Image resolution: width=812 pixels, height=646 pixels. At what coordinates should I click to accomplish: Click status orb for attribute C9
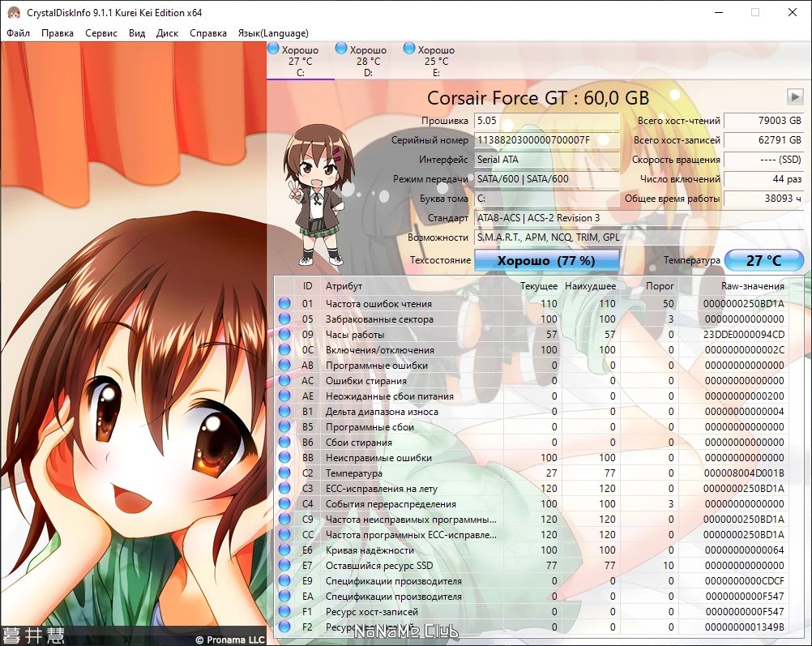point(284,519)
